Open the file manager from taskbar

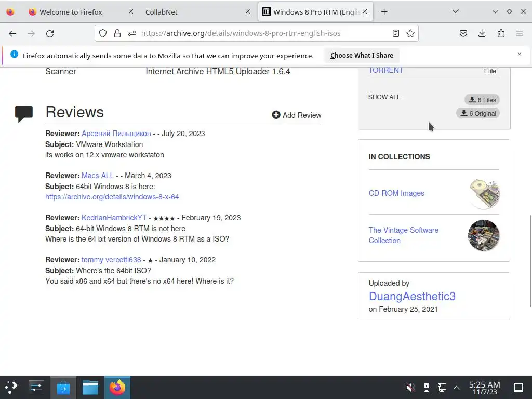pos(90,387)
